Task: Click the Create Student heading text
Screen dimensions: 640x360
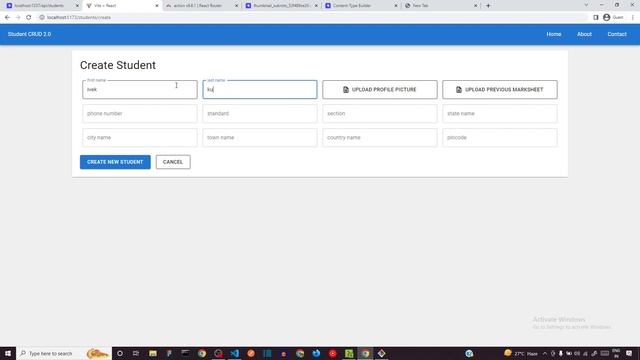Action: coord(118,65)
